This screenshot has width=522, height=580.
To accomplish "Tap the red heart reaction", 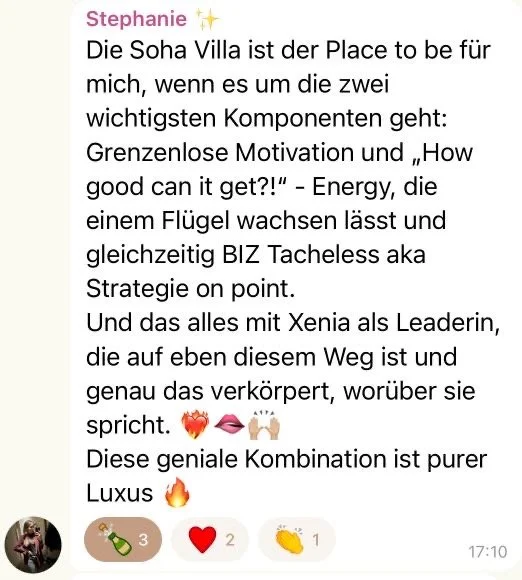I will tap(210, 540).
